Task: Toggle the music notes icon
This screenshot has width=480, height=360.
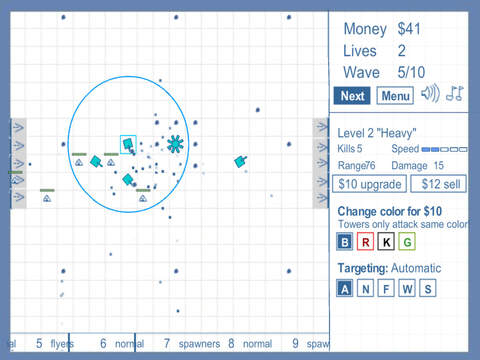Action: tap(455, 93)
